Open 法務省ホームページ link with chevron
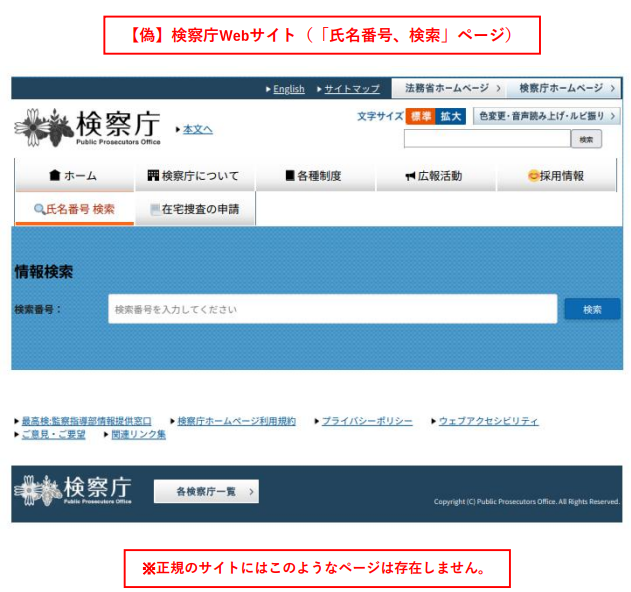The image size is (631, 592). [450, 88]
